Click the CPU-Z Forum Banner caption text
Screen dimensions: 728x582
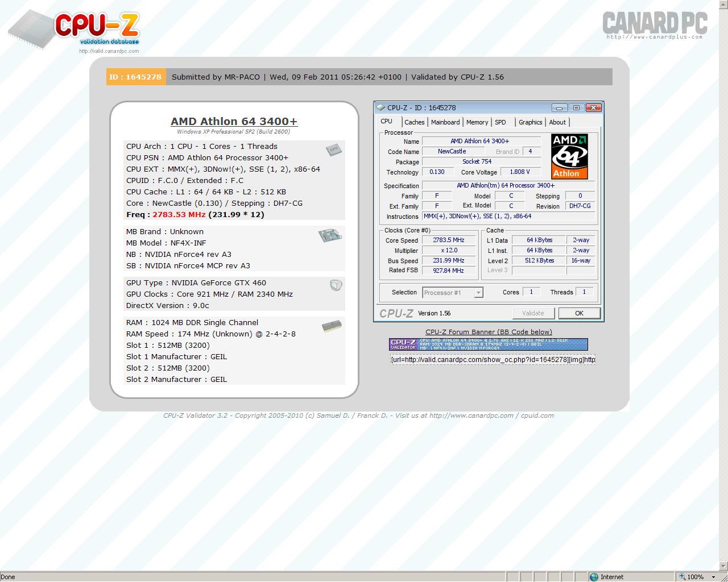coord(489,332)
